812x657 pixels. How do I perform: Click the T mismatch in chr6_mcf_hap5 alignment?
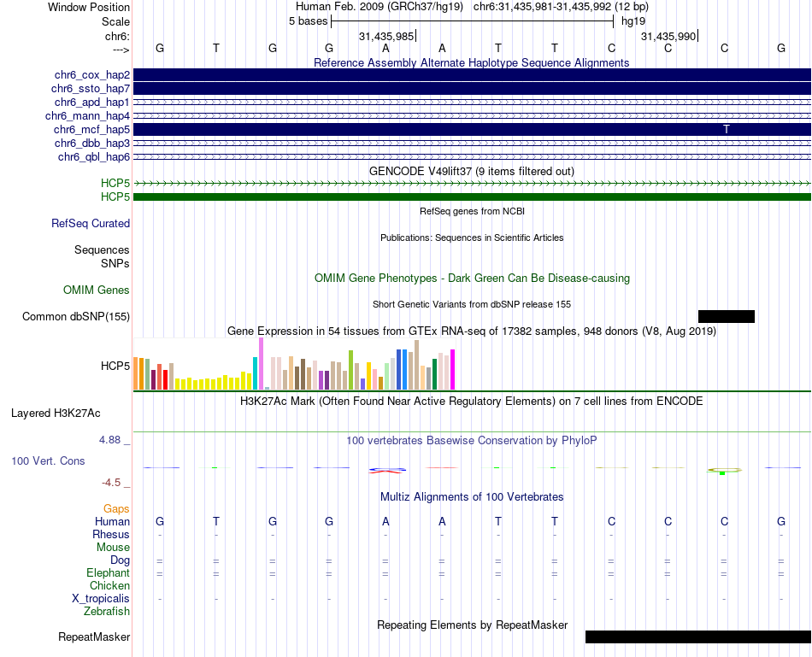point(727,129)
